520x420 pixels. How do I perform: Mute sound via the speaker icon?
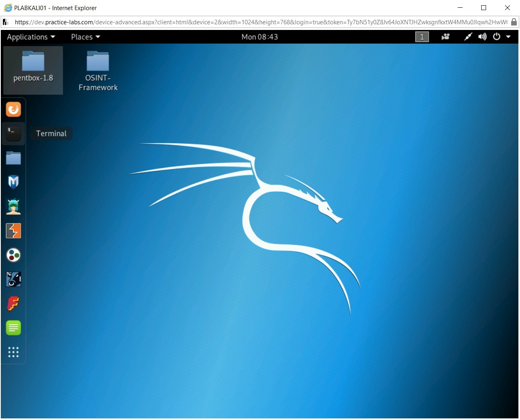click(482, 37)
